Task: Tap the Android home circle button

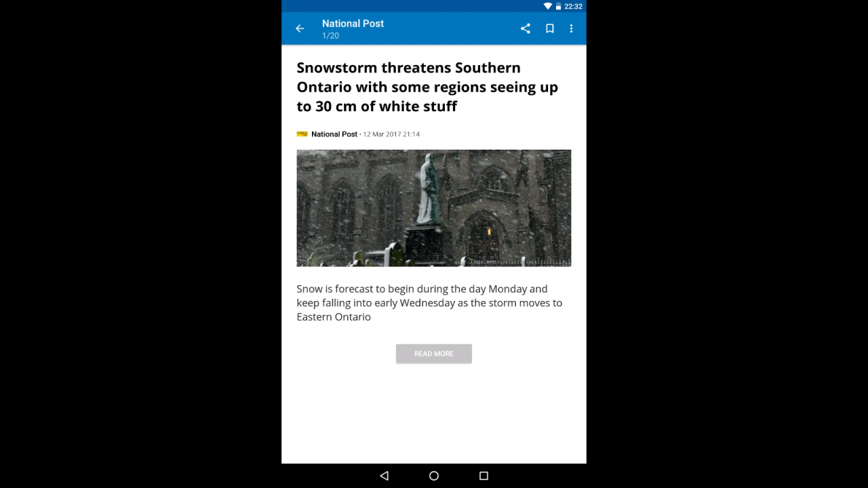Action: (x=434, y=476)
